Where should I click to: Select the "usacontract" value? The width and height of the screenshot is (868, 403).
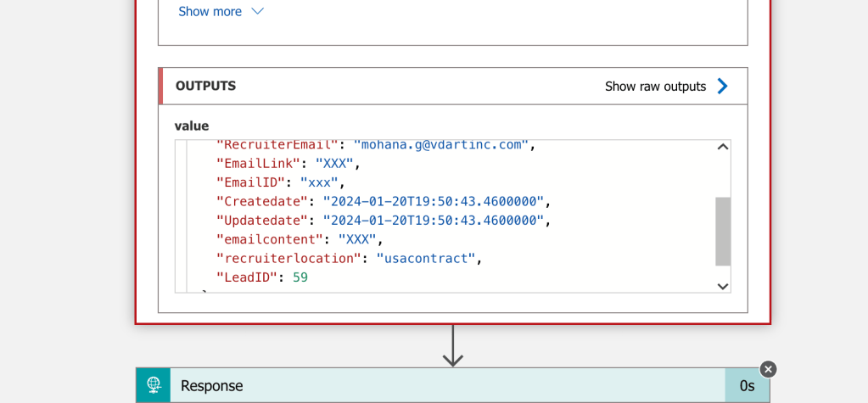(426, 258)
